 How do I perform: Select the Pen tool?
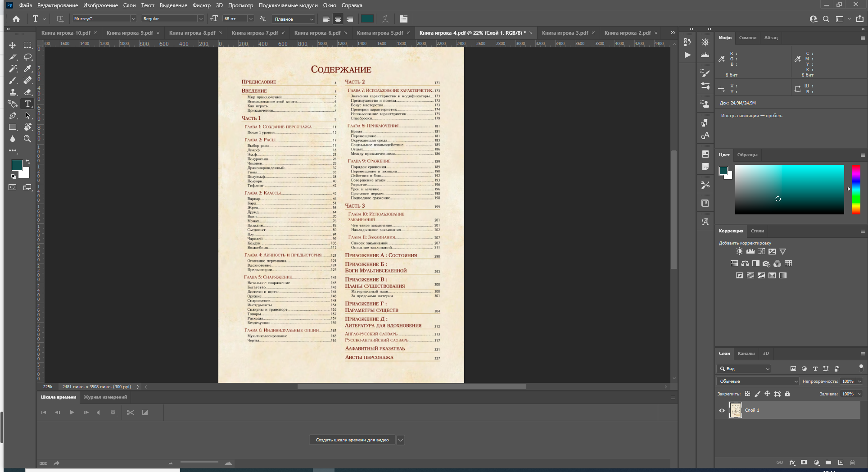click(x=13, y=116)
